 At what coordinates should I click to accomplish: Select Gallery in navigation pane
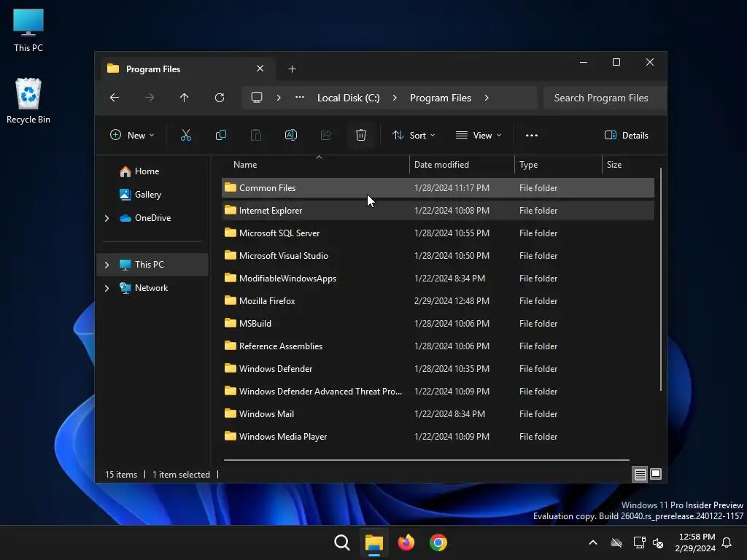pos(153,195)
